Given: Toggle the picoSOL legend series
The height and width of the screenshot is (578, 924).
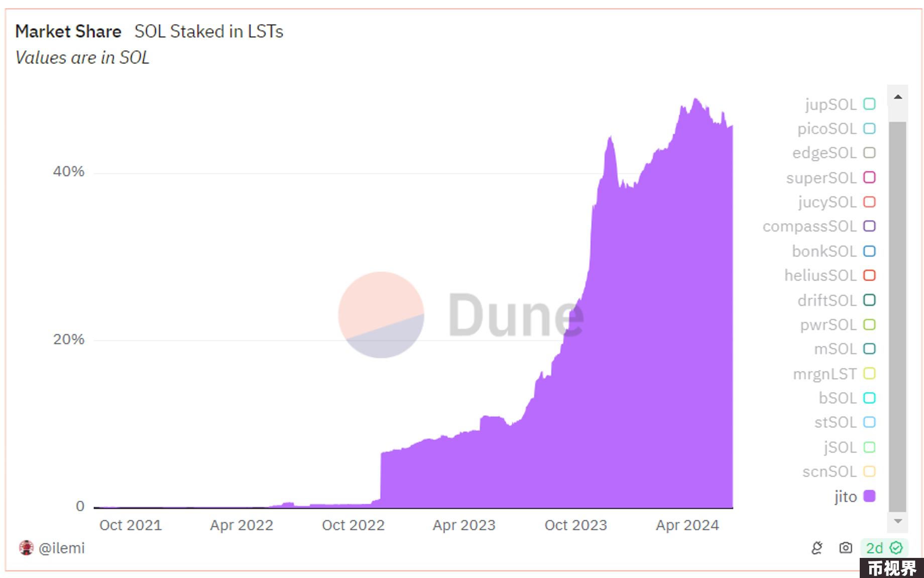Looking at the screenshot, I should pyautogui.click(x=837, y=129).
